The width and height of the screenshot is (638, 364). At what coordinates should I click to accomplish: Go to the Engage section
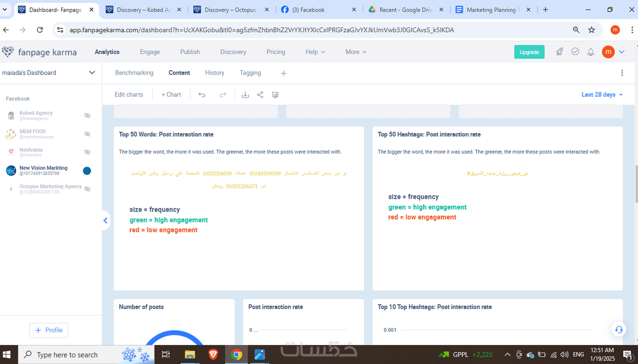[150, 52]
